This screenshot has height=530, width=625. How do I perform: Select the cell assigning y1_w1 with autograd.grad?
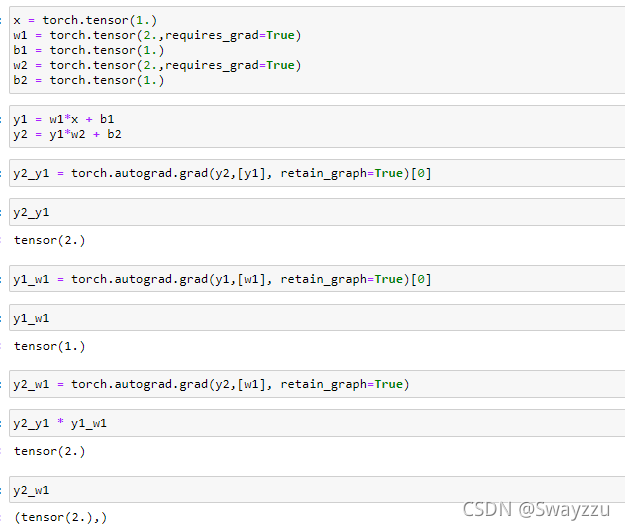[222, 279]
